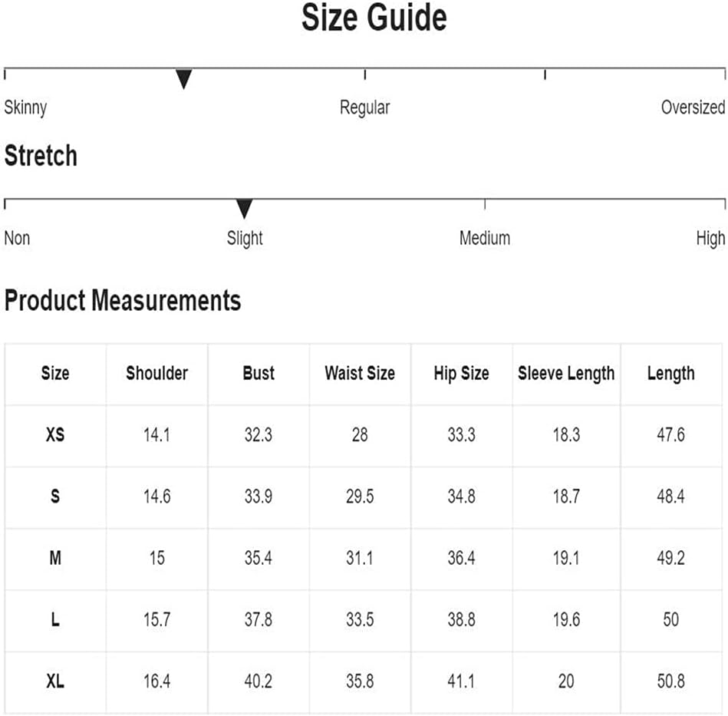This screenshot has height=716, width=728.
Task: Click the fit slider triangle marker
Action: pyautogui.click(x=184, y=79)
